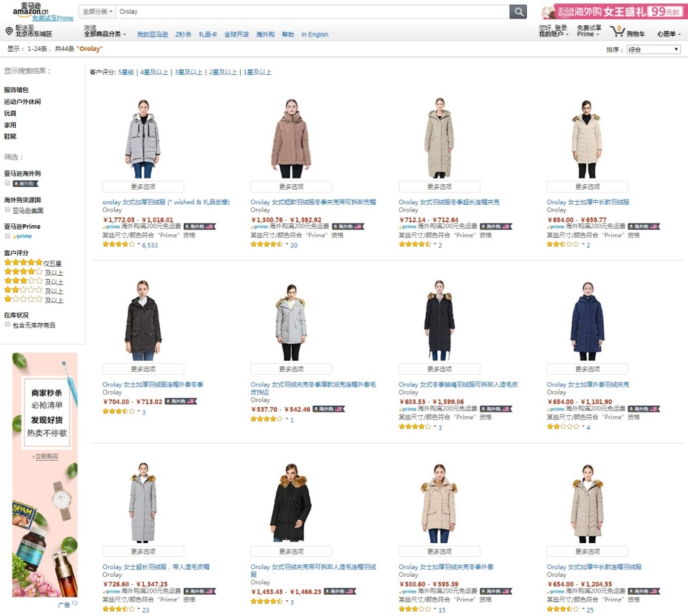Open the 鞋靴 category link
Image resolution: width=688 pixels, height=616 pixels.
(x=10, y=136)
